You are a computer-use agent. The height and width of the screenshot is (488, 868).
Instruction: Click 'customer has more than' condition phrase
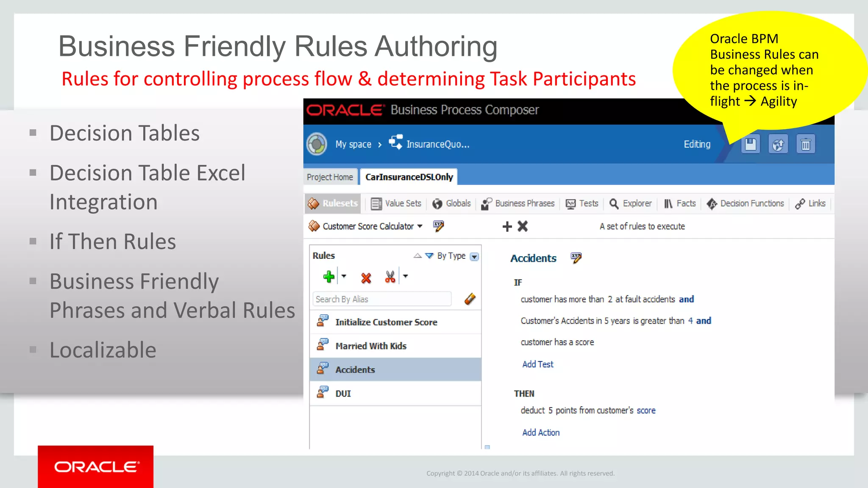click(x=562, y=299)
